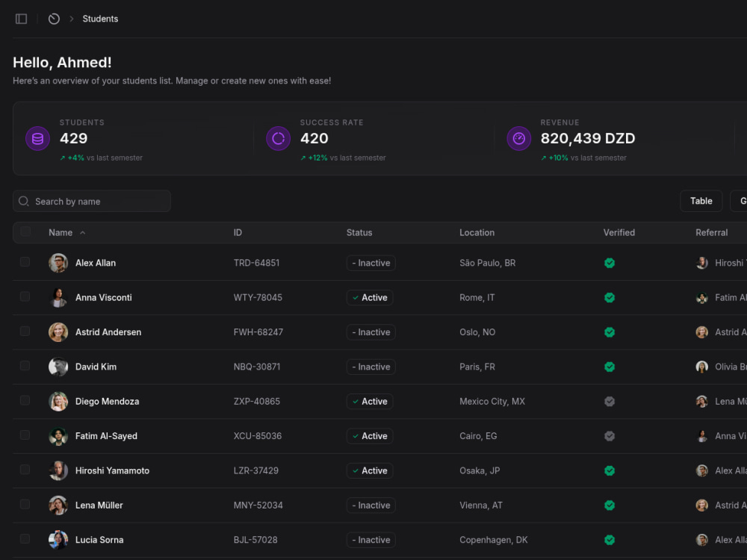The height and width of the screenshot is (560, 747).
Task: Open Anna Visconti's avatar
Action: [x=58, y=298]
